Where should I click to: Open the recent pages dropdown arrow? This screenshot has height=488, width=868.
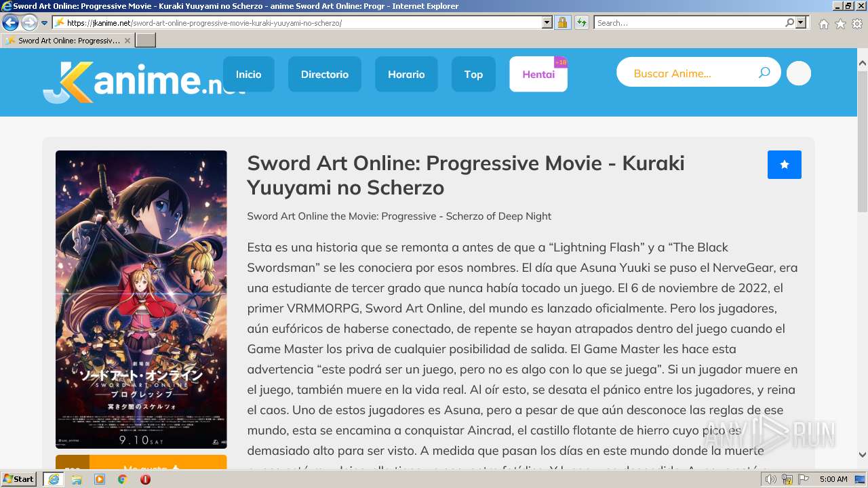pos(44,23)
